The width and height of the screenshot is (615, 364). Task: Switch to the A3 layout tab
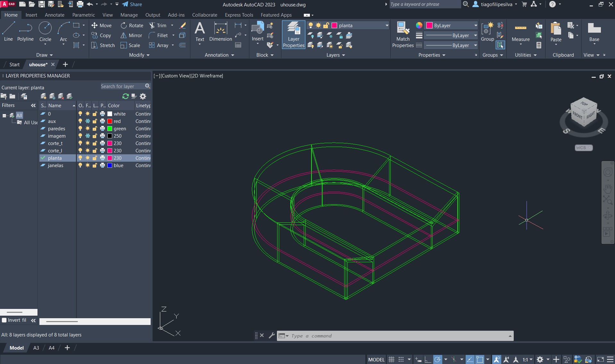click(x=36, y=348)
